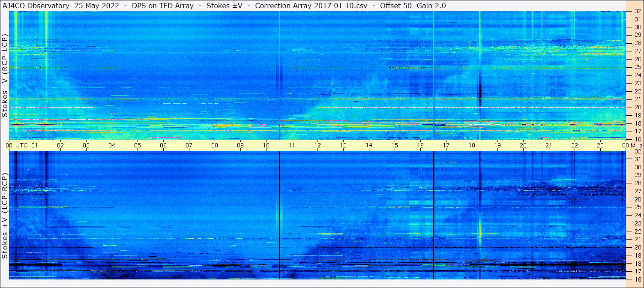Click 20 MHz tick in Stokes -V panel

[x=638, y=107]
